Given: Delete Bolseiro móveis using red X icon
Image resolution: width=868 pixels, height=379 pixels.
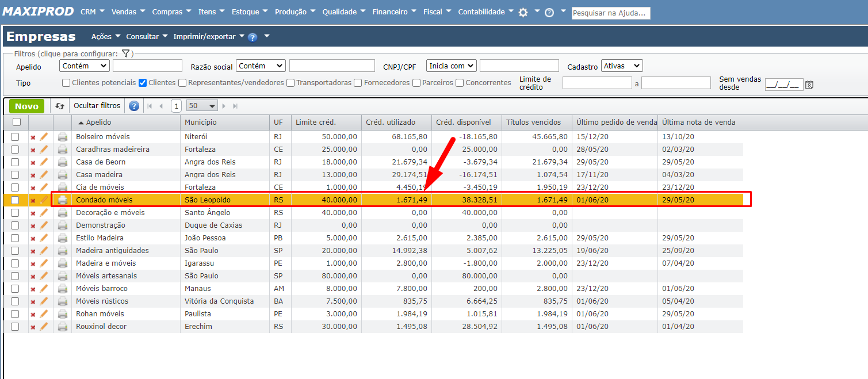Looking at the screenshot, I should 33,137.
